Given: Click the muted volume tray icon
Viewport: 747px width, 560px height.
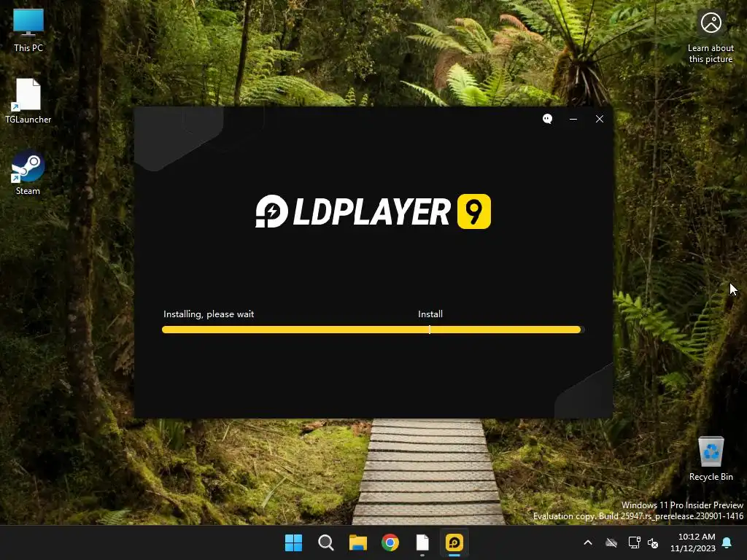Looking at the screenshot, I should (653, 542).
